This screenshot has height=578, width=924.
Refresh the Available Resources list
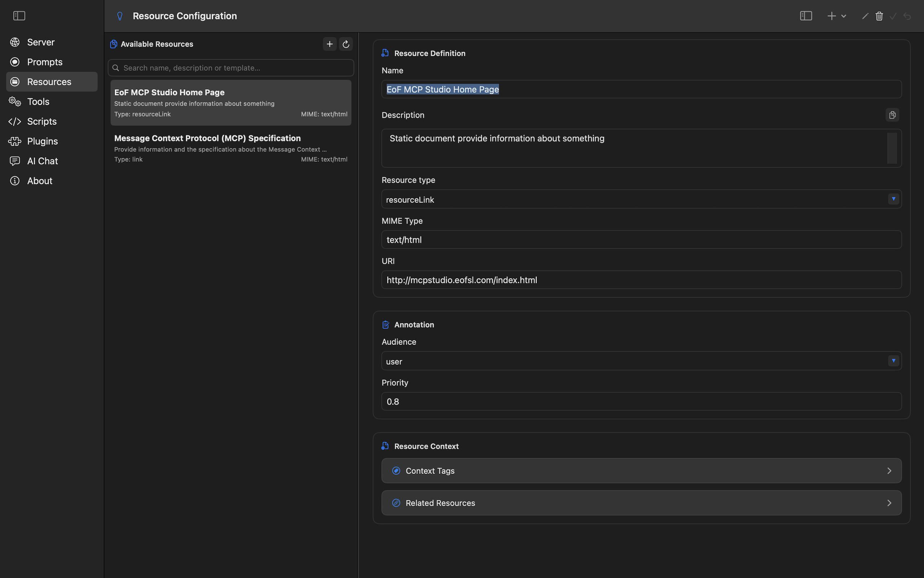[x=346, y=44]
